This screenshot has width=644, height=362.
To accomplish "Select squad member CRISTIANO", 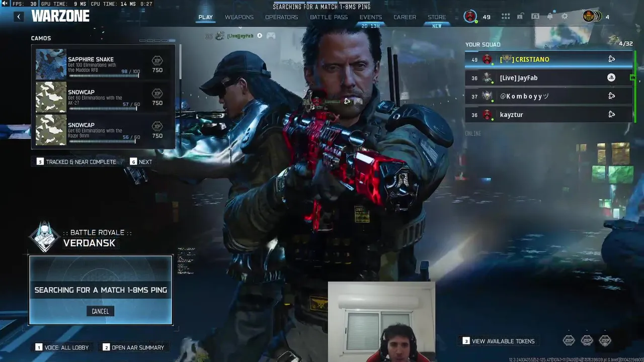I will coord(548,59).
